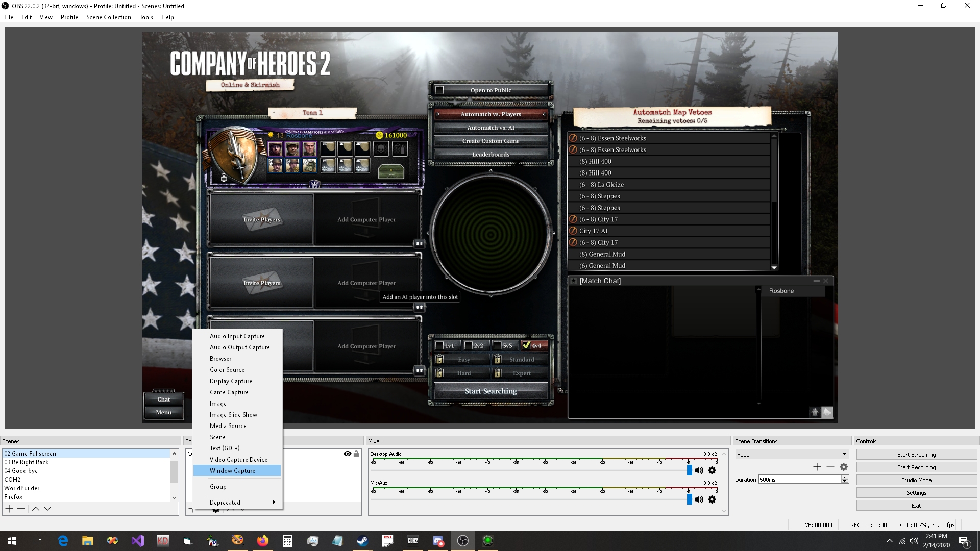Uncheck the 4v4 match mode checkbox
The height and width of the screenshot is (551, 980).
[526, 345]
